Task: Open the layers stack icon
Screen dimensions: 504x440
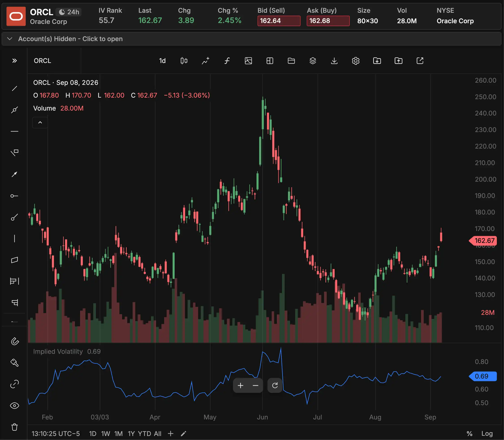Action: (x=313, y=61)
